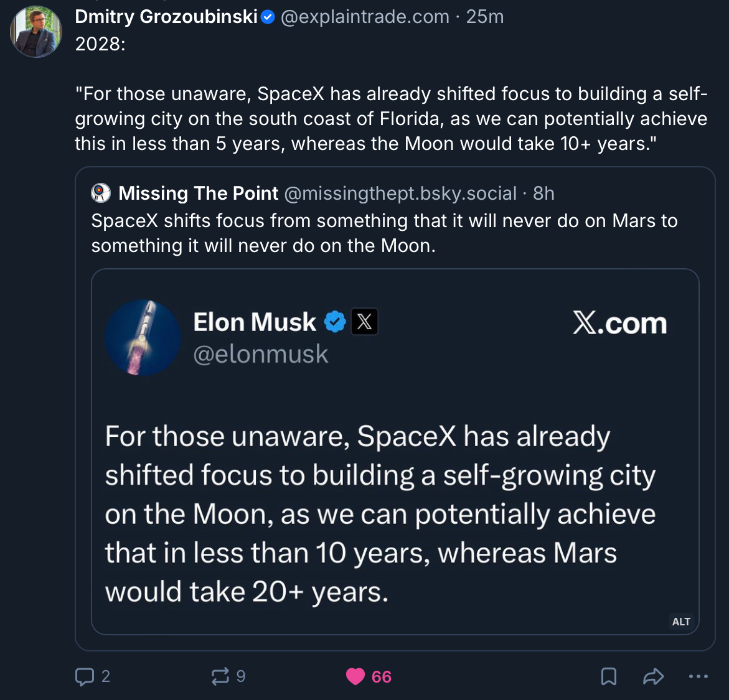
Task: Open Missing The Point's small avatar
Action: (x=101, y=194)
